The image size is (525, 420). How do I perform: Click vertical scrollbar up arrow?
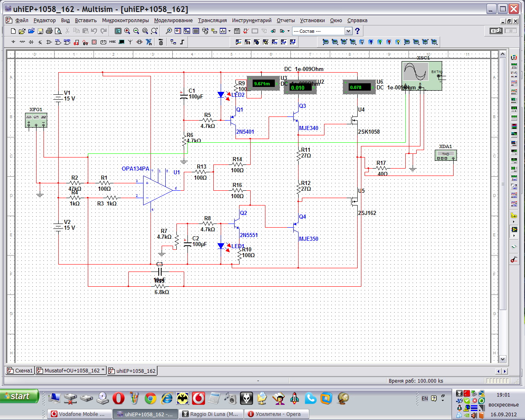[x=503, y=54]
